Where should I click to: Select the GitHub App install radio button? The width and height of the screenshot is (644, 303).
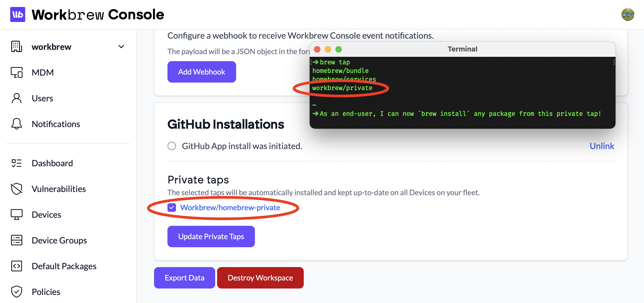coord(172,146)
